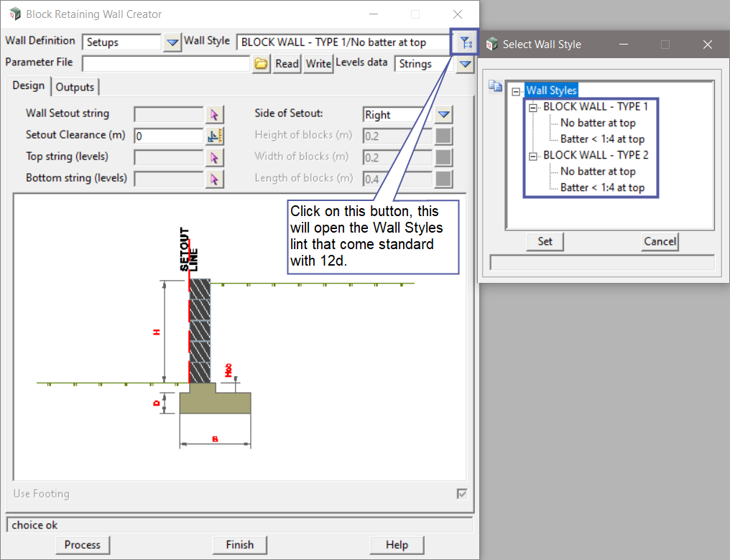Click the Setout Clearance measure icon
The image size is (730, 560).
pos(215,136)
